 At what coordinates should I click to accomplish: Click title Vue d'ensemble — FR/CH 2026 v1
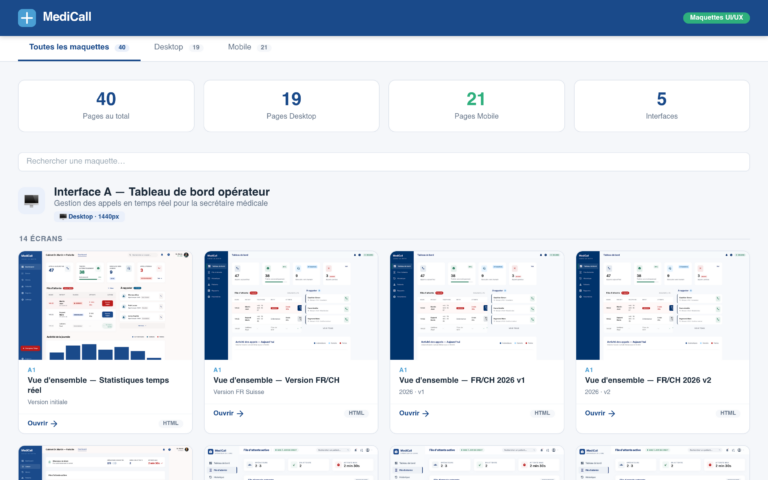[462, 380]
